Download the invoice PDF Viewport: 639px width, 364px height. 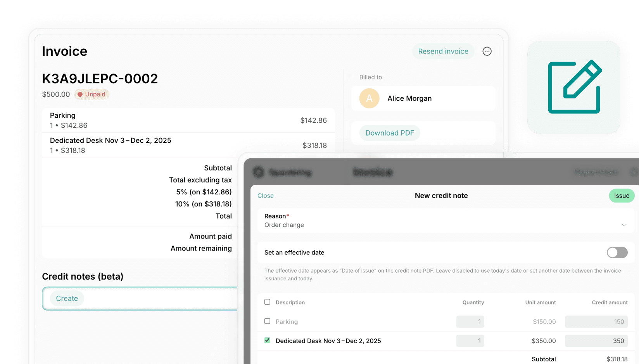pyautogui.click(x=389, y=133)
